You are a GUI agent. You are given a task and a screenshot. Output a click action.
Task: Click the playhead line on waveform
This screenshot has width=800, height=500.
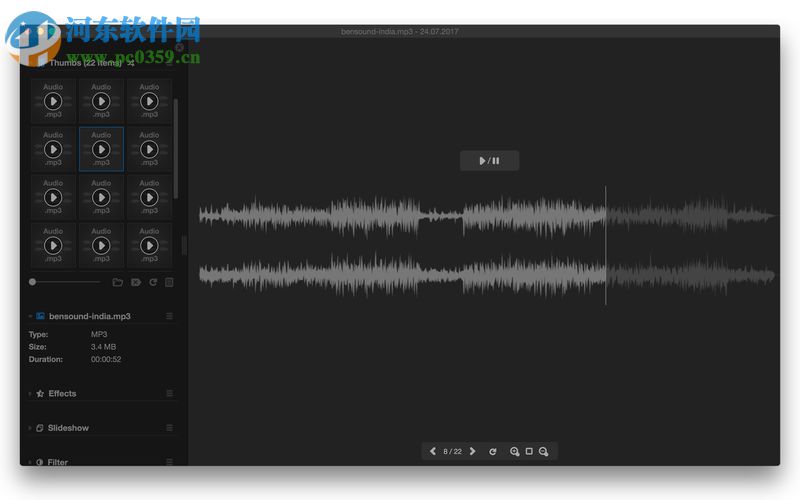(x=606, y=245)
